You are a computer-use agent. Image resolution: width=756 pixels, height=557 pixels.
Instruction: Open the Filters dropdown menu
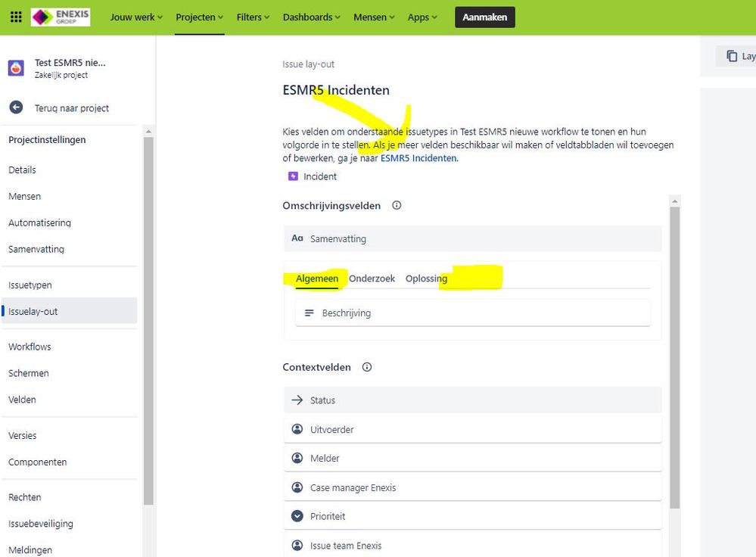(x=253, y=17)
